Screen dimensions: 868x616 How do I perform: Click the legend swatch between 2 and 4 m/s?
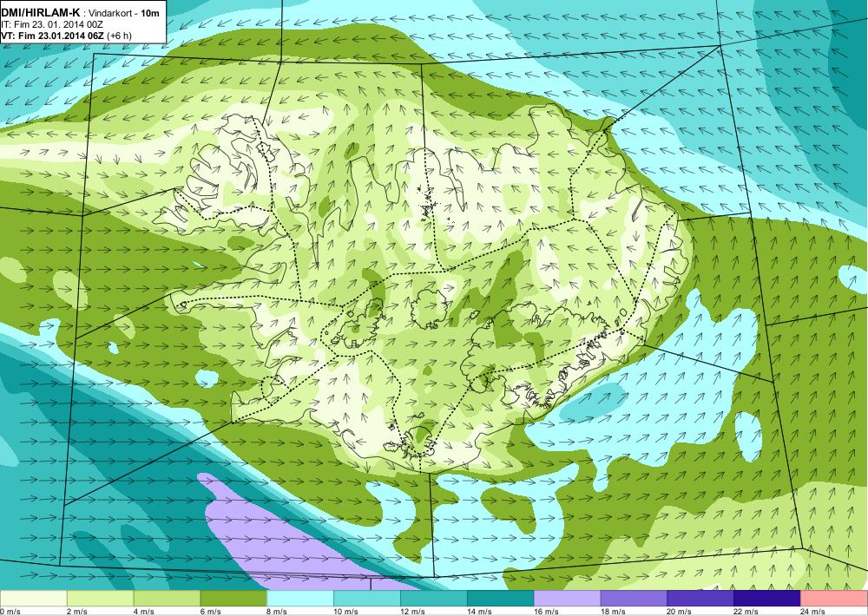(x=100, y=599)
